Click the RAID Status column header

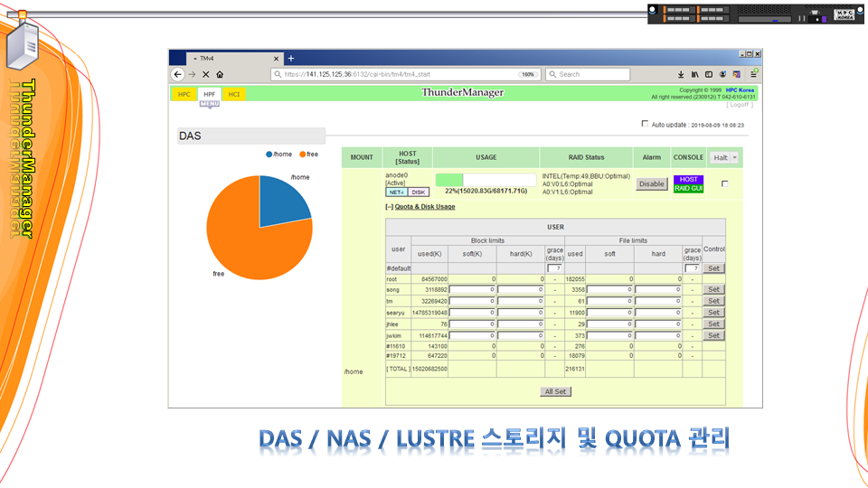(586, 157)
